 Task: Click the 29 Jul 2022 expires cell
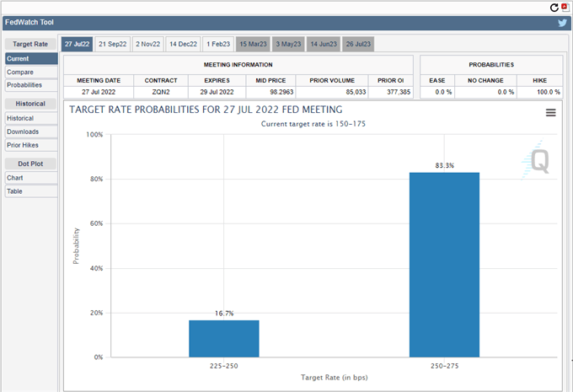click(217, 92)
